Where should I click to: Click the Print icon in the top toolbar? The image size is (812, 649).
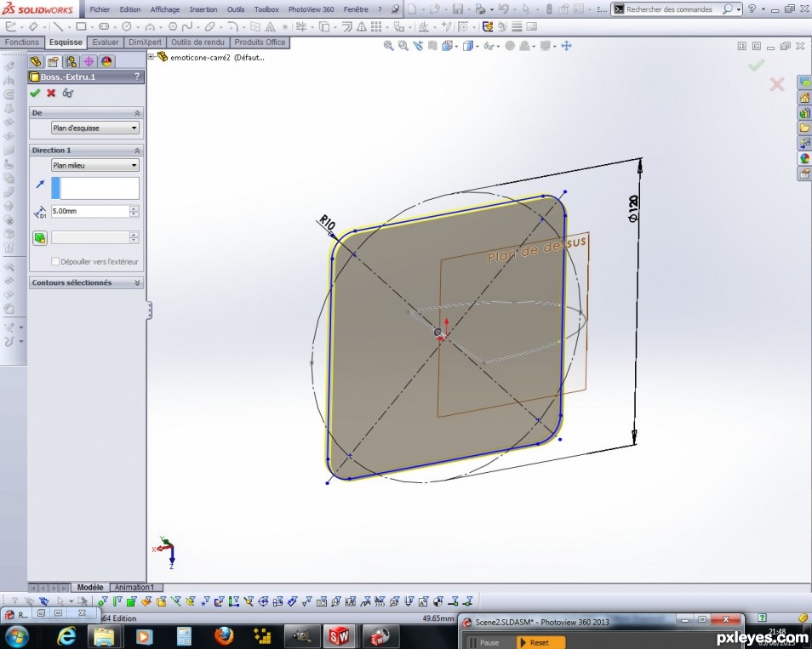click(x=481, y=9)
